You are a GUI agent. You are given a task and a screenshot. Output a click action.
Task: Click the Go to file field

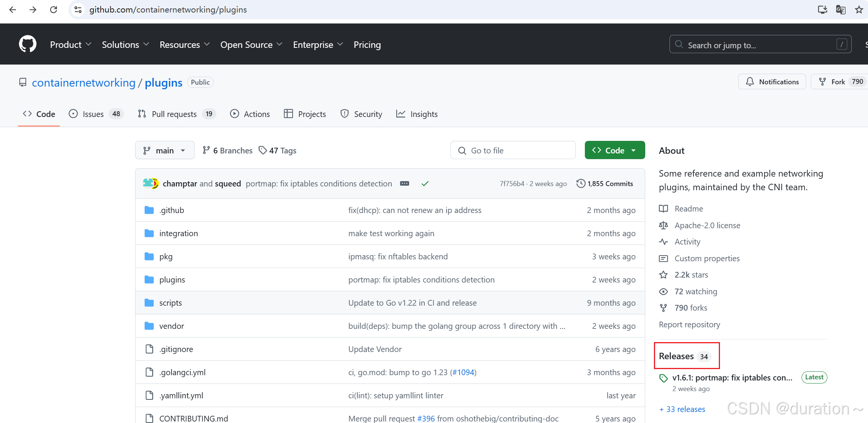coord(513,150)
